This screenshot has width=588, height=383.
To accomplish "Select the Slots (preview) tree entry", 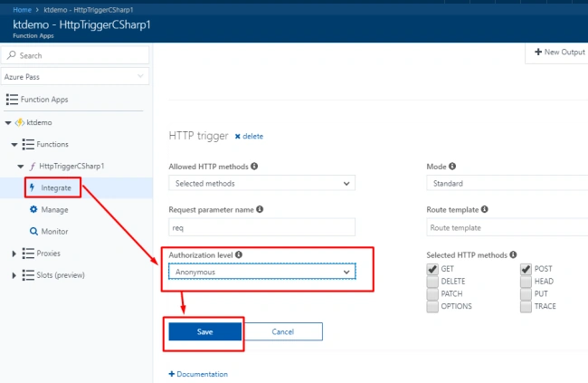I will click(x=61, y=275).
